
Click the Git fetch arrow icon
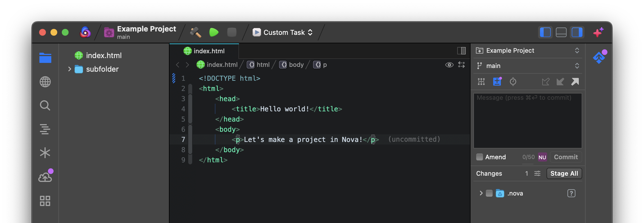point(546,82)
